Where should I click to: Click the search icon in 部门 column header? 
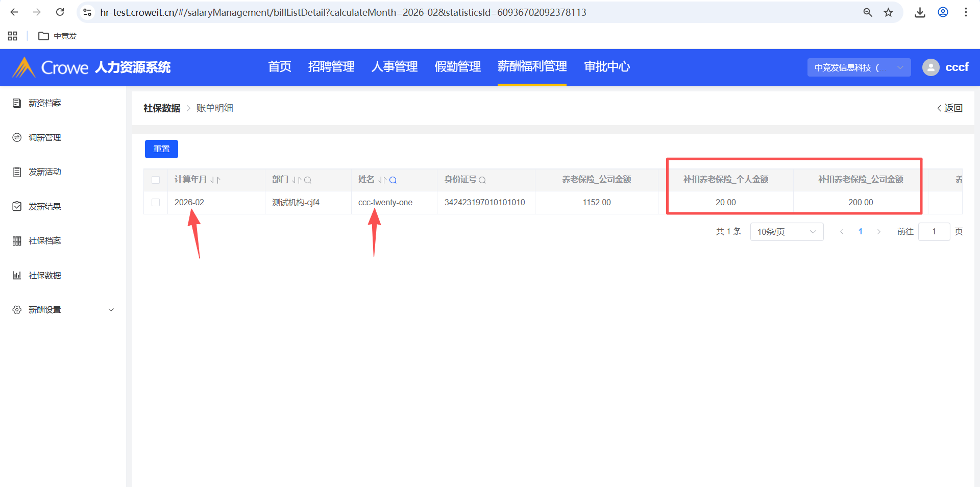308,180
